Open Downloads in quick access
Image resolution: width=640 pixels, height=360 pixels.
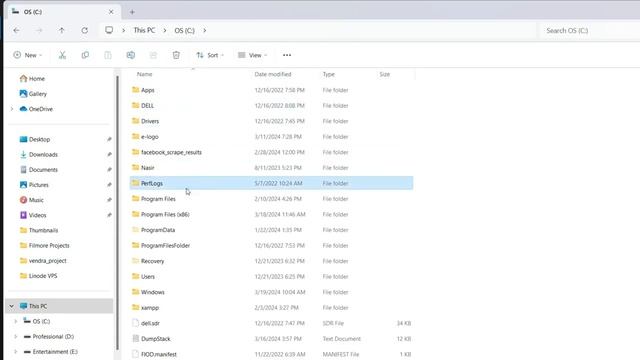pos(39,155)
